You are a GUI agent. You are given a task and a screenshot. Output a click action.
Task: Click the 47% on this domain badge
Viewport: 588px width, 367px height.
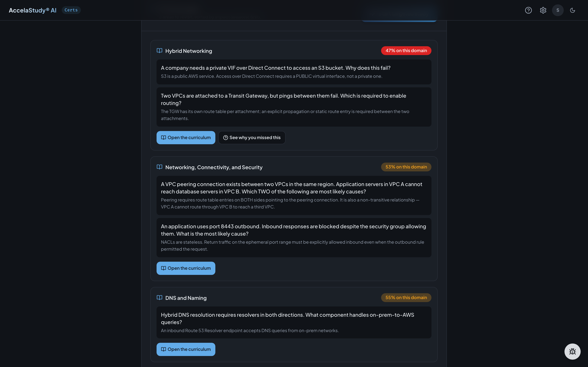[406, 51]
